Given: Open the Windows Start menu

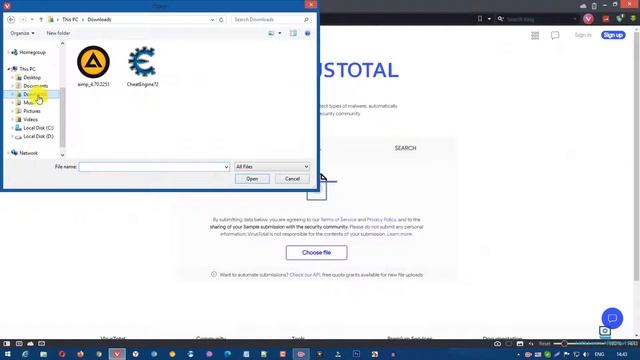Looking at the screenshot, I should click(x=7, y=354).
